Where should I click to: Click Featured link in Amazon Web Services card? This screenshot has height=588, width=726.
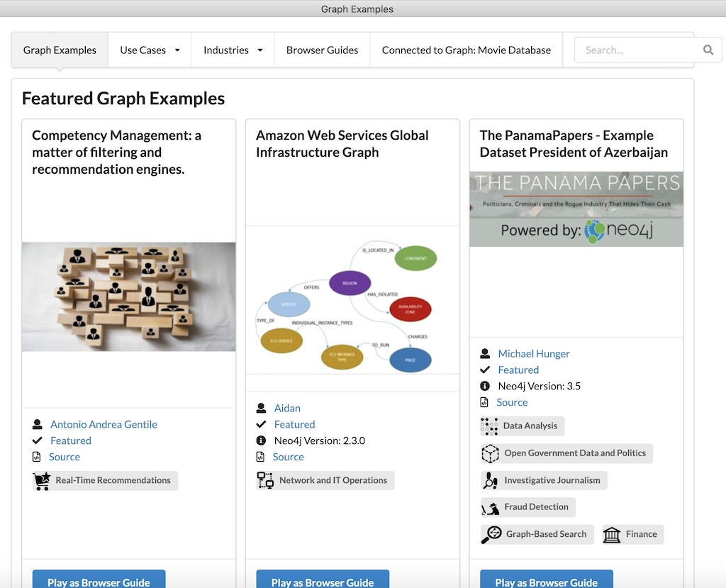tap(294, 424)
